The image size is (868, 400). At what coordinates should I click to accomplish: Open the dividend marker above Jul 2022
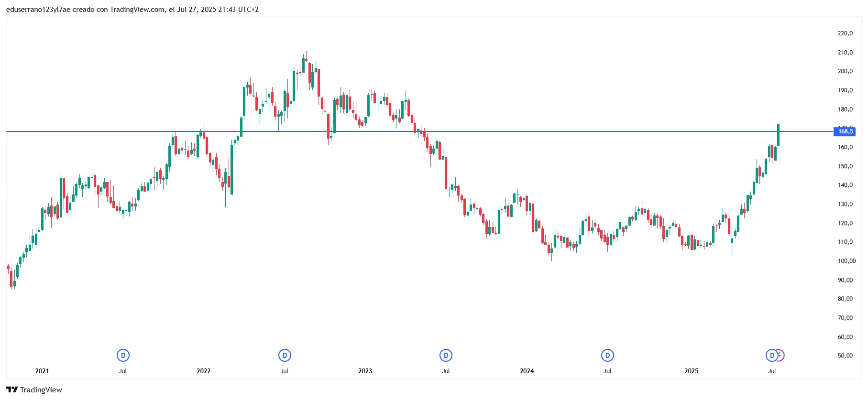click(285, 356)
